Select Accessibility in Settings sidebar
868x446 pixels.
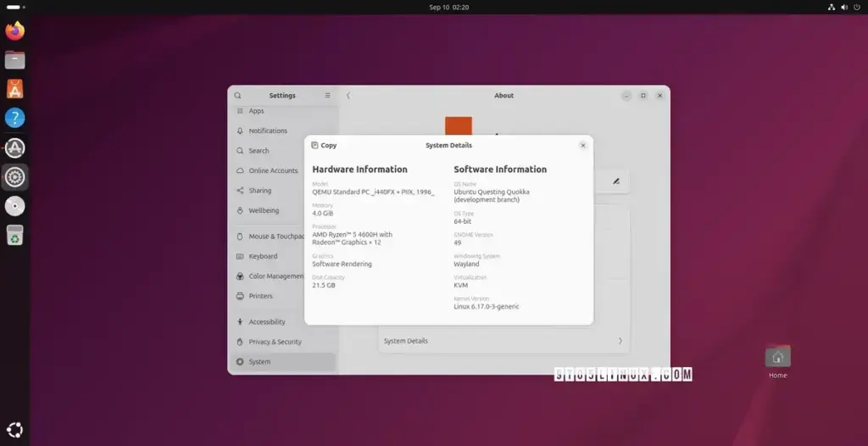[282, 321]
